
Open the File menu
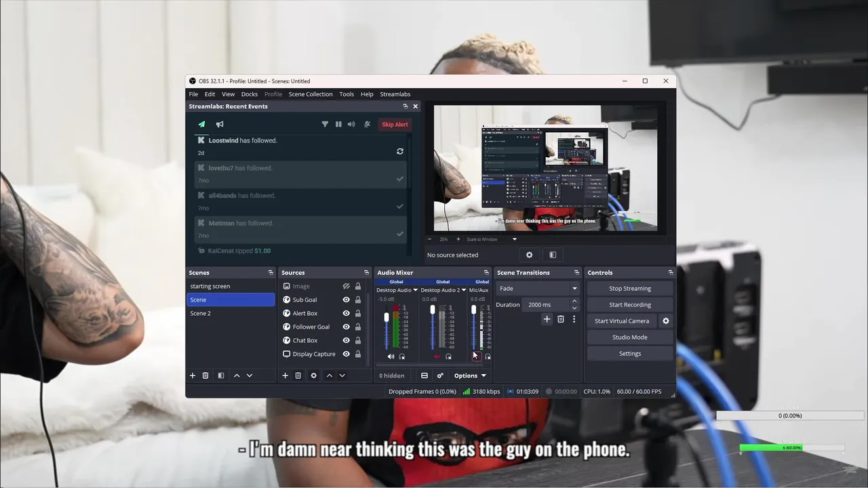(193, 94)
